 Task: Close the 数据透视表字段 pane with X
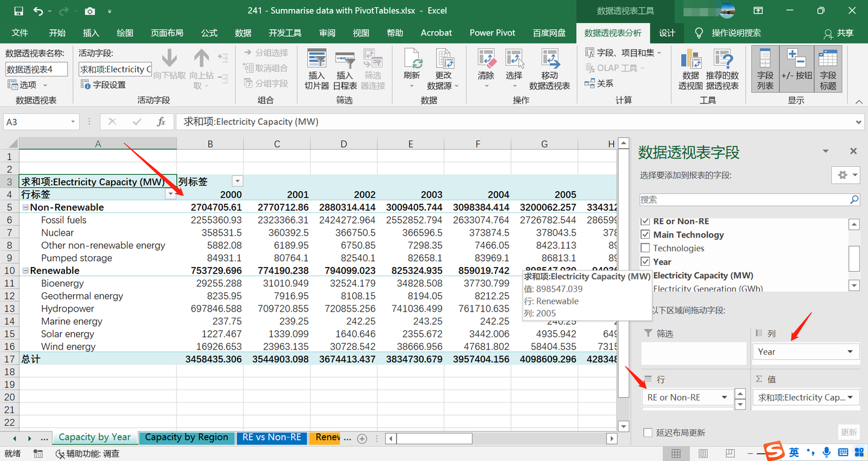pyautogui.click(x=854, y=151)
